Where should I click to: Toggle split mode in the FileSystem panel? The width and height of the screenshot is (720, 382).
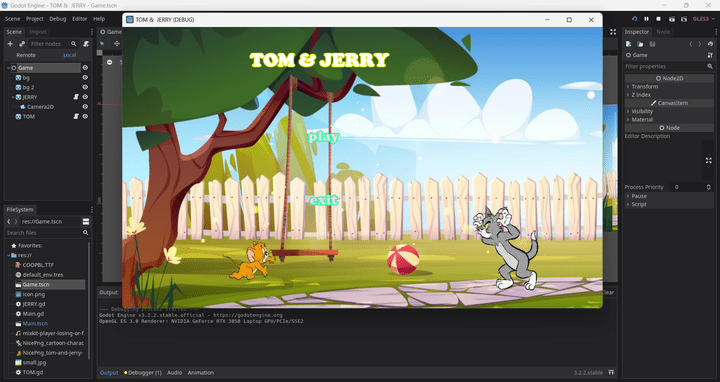click(x=85, y=221)
